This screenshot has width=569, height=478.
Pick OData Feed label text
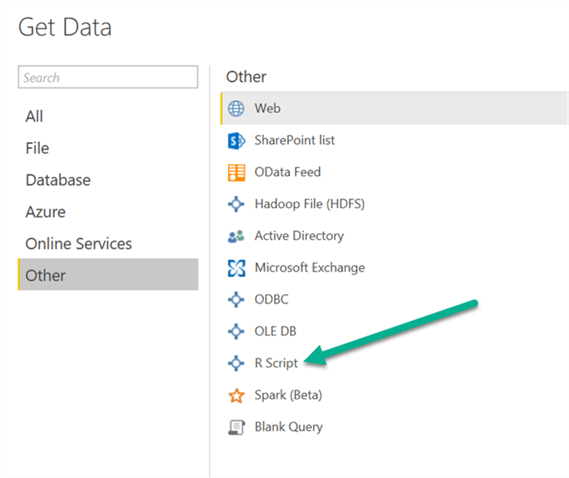coord(287,172)
